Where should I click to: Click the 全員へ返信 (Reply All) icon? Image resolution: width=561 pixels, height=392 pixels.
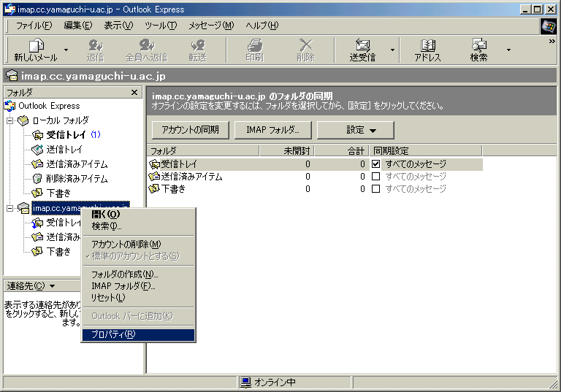point(147,50)
